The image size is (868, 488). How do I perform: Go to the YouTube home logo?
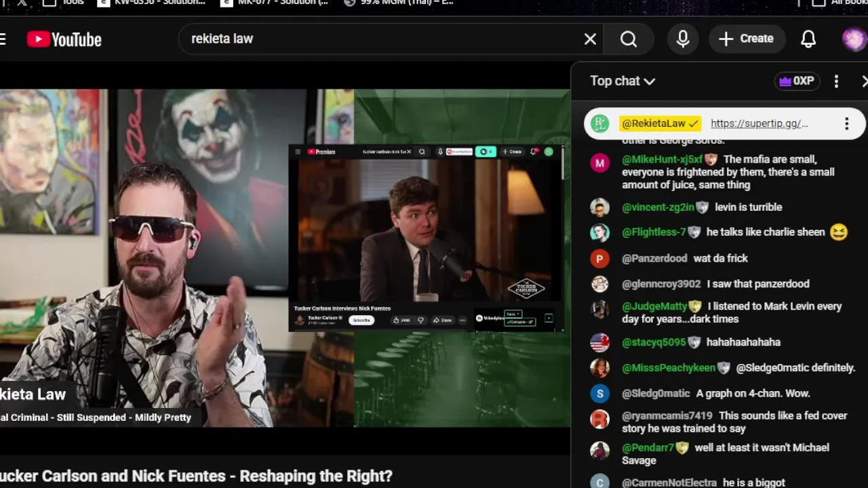coord(64,39)
